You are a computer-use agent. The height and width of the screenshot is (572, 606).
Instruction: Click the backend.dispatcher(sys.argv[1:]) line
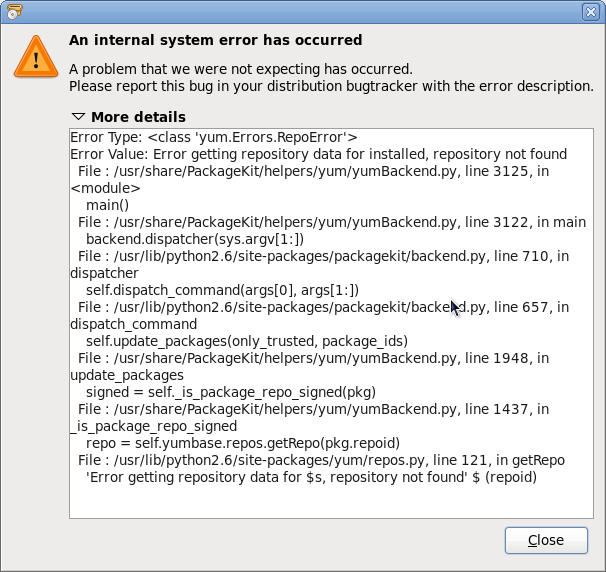195,239
